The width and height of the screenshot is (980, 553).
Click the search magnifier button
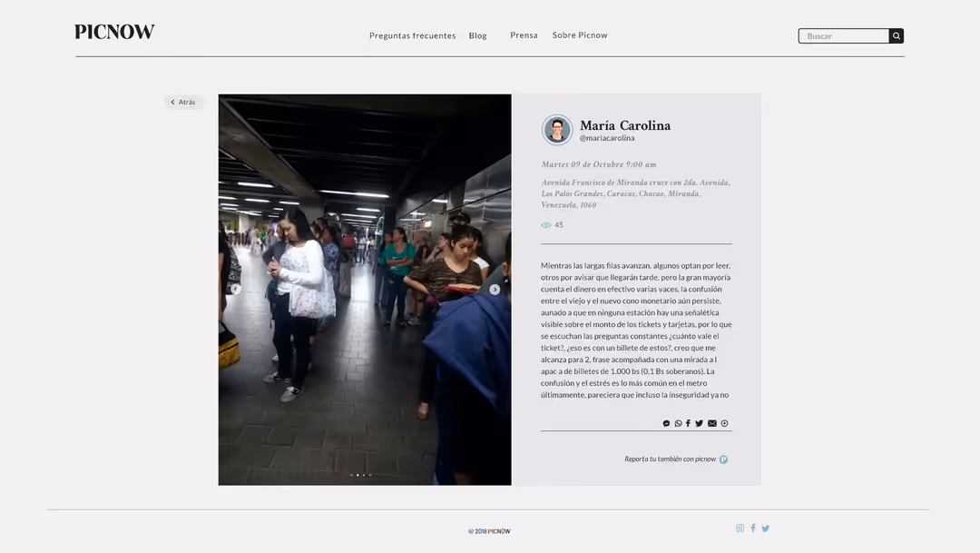click(x=897, y=36)
